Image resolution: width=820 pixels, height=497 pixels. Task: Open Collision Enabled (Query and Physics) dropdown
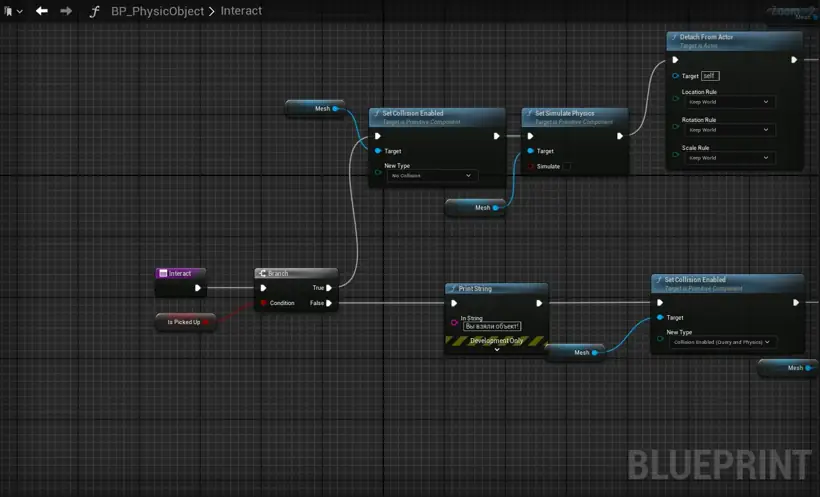(721, 342)
